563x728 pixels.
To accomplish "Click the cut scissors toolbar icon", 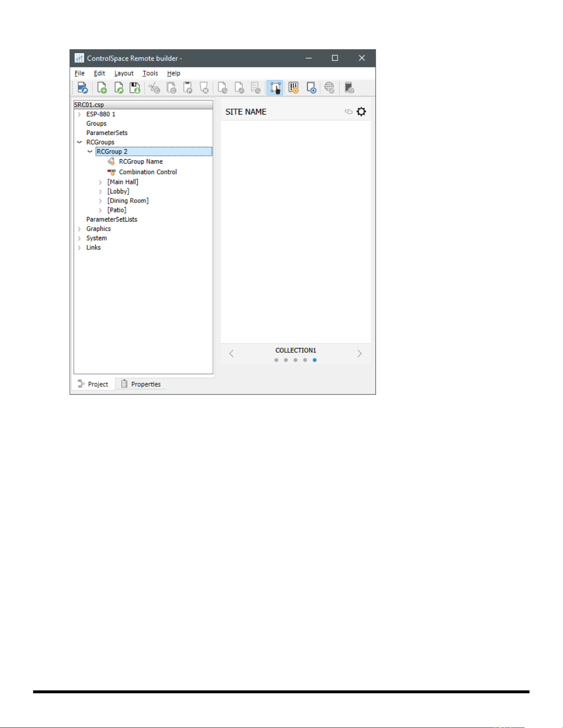I will [154, 88].
